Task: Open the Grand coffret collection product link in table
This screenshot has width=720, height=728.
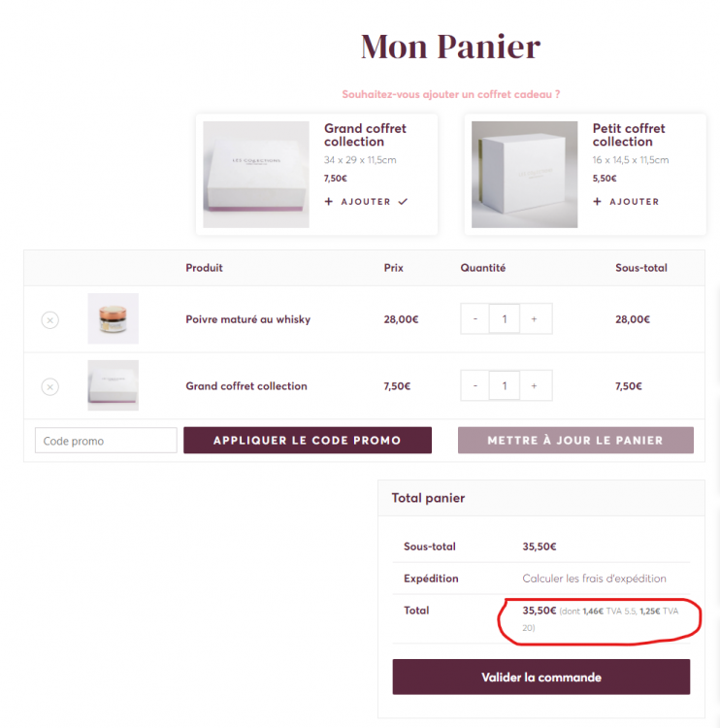Action: pyautogui.click(x=245, y=386)
